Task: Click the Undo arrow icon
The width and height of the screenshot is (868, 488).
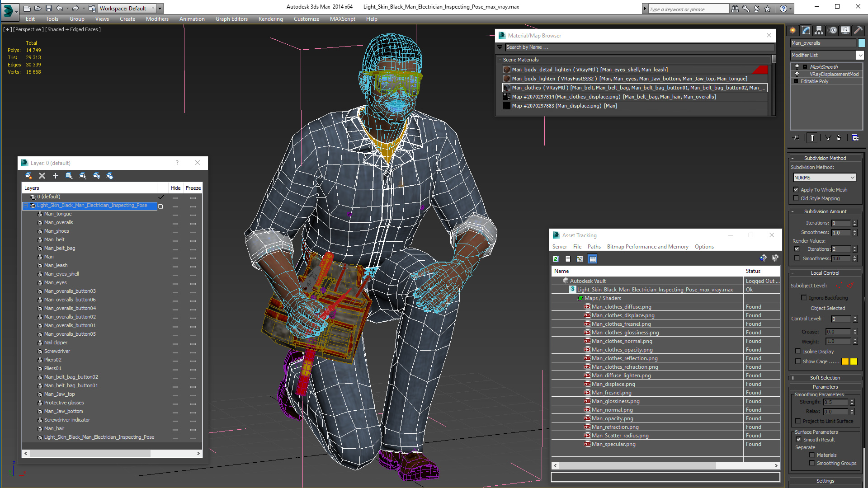Action: point(59,8)
